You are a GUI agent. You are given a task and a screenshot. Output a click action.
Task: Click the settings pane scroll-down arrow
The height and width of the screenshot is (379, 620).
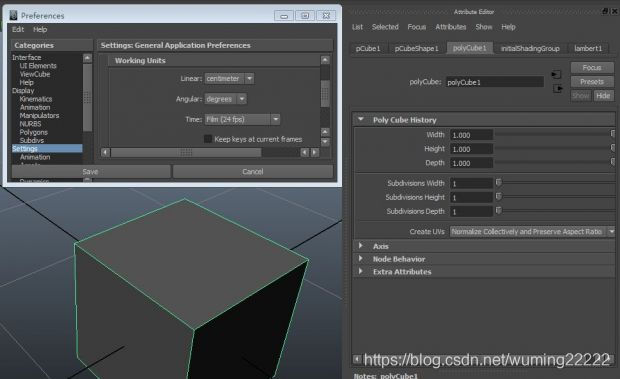coord(325,142)
